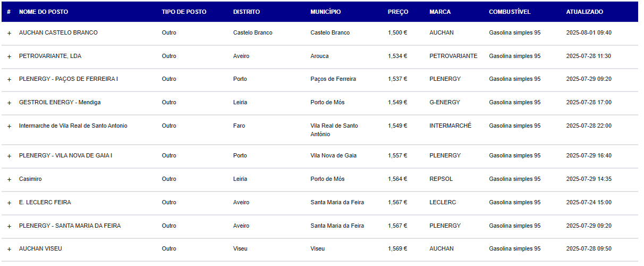The width and height of the screenshot is (644, 266).
Task: Expand PETROVARIANTE, LDA row details
Action: 9,56
